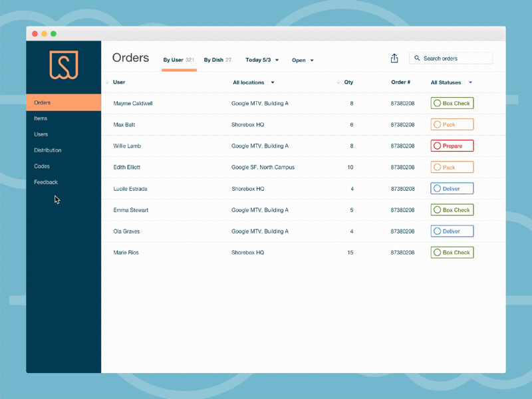The width and height of the screenshot is (532, 399).
Task: Click the export/share icon above the table
Action: [394, 59]
